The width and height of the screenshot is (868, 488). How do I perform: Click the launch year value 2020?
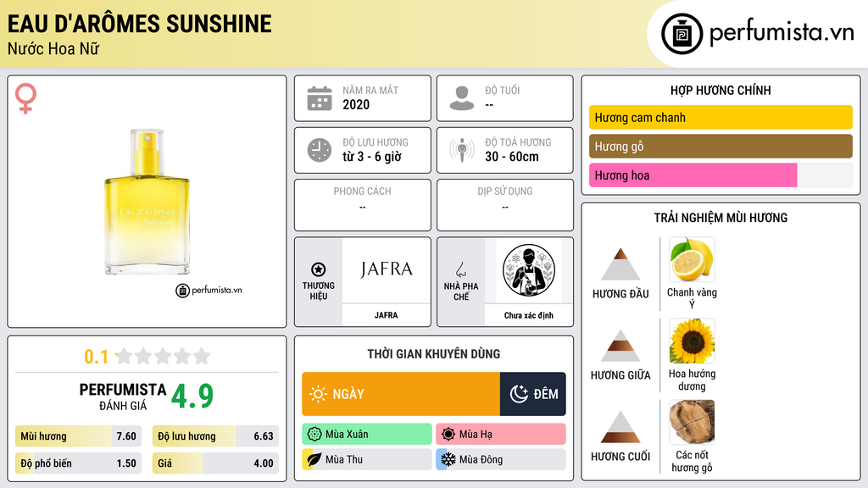[356, 104]
